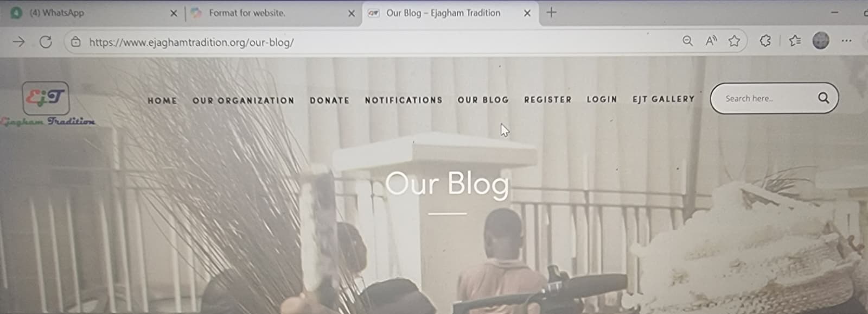Click the search magnifier in site search box

click(x=824, y=98)
